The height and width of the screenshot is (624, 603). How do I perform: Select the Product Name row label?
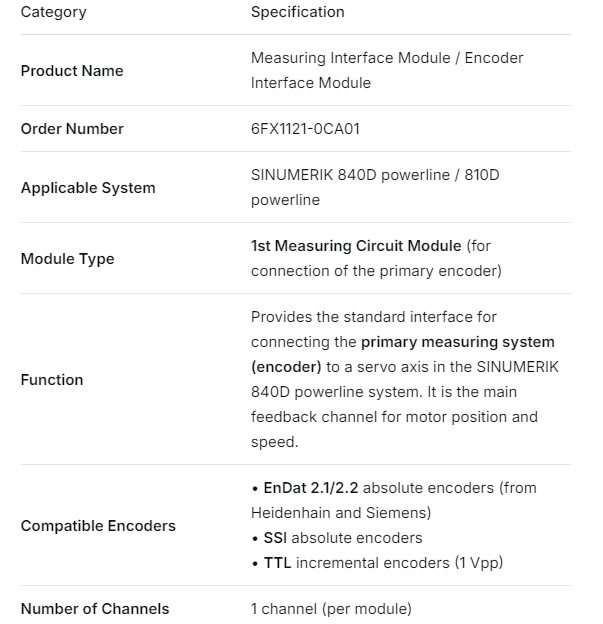pyautogui.click(x=72, y=71)
